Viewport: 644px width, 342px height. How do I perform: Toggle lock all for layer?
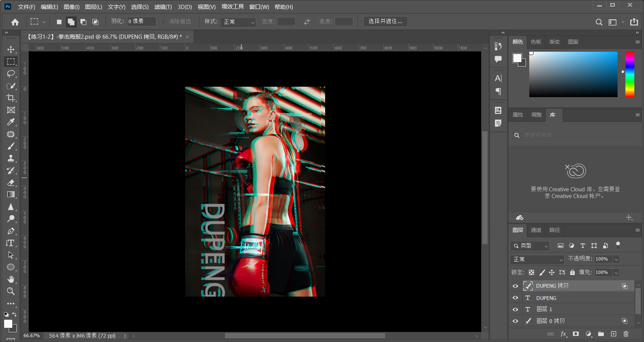(x=572, y=272)
